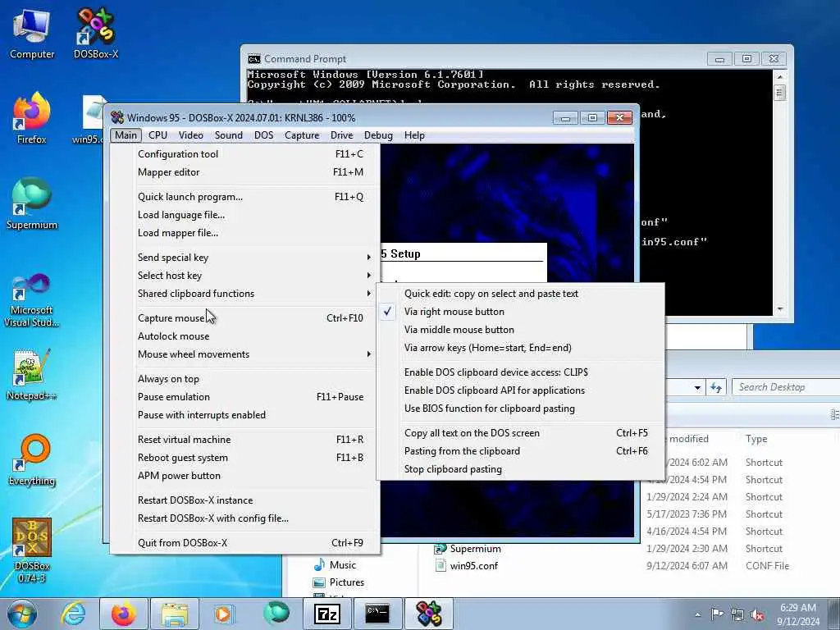Open the Debug menu
This screenshot has height=630, width=840.
(378, 135)
